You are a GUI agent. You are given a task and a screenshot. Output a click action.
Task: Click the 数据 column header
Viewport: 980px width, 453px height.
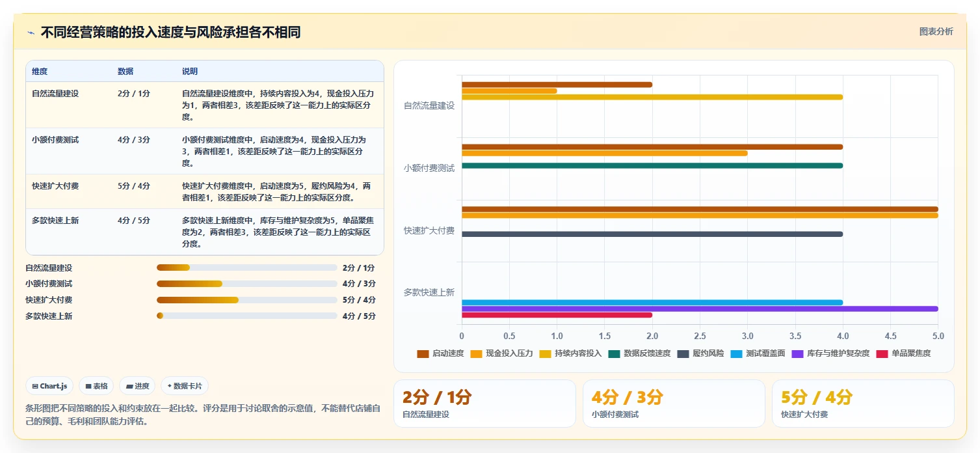coord(126,72)
